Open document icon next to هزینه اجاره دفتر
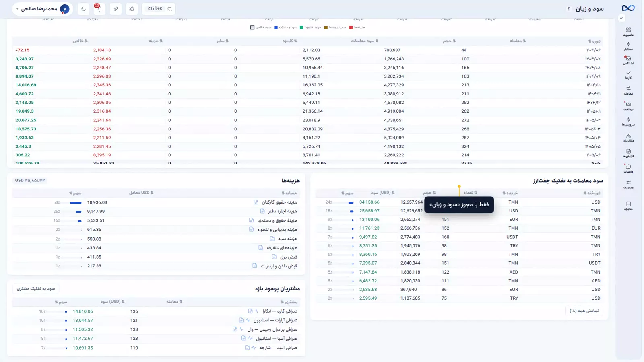Viewport: 644px width, 362px height. (262, 211)
